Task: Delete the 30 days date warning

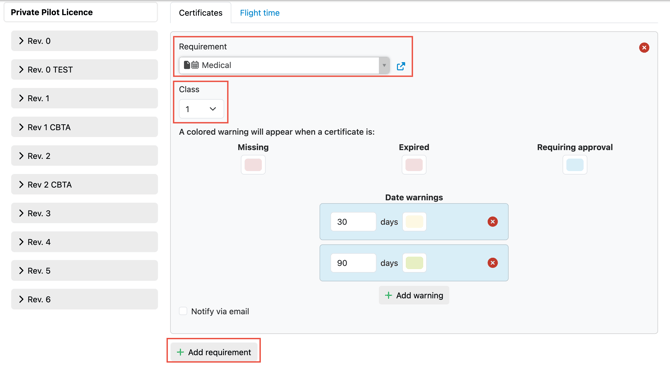Action: [x=492, y=221]
